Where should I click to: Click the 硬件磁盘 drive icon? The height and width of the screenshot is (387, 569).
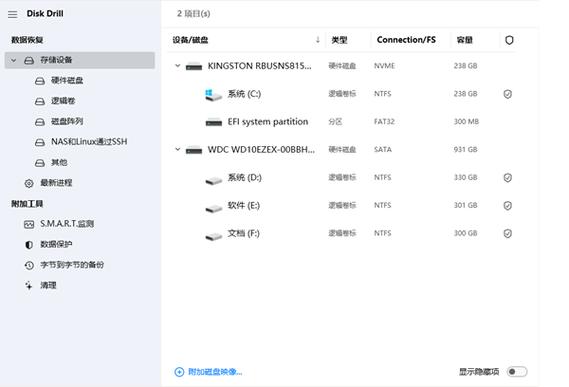tap(40, 81)
